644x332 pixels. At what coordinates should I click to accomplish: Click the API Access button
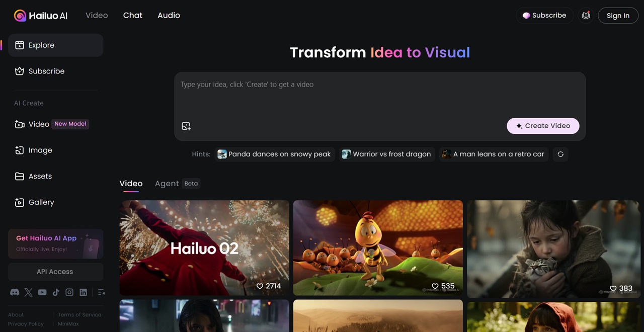coord(56,272)
